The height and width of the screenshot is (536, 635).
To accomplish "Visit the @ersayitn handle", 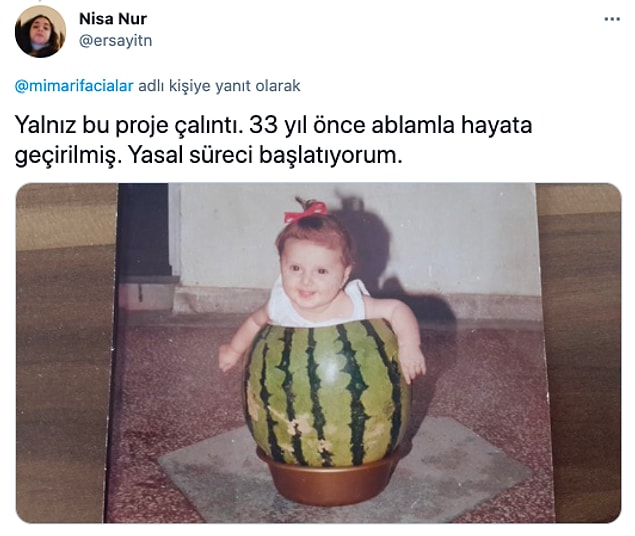I will point(115,41).
